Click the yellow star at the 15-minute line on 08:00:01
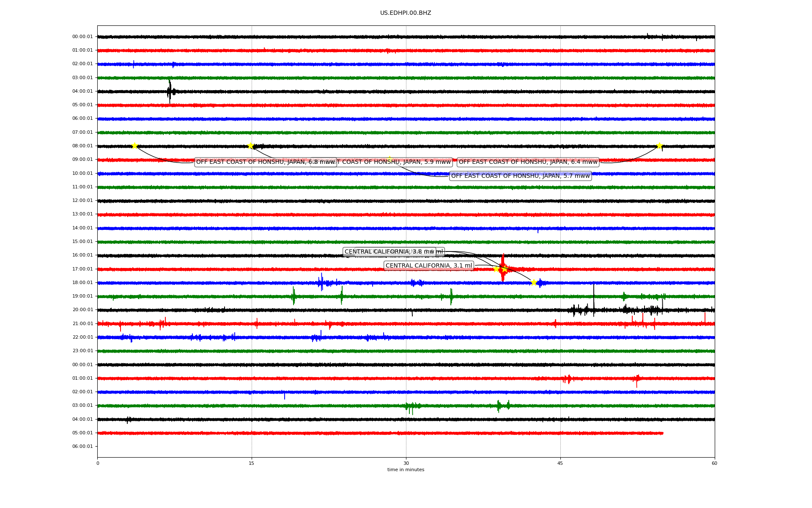This screenshot has width=812, height=508. [250, 146]
